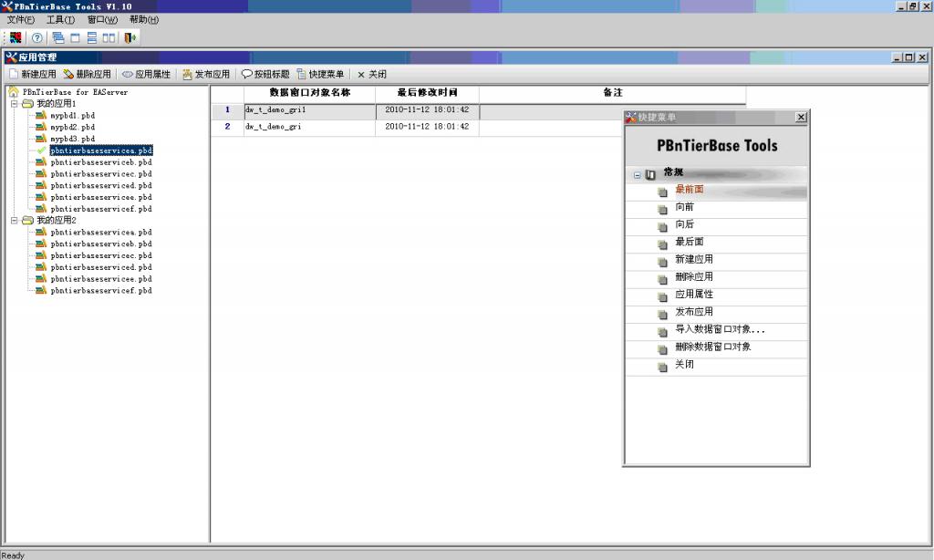934x560 pixels.
Task: Select pbntierbaseservicef.pbd under 我的应用2
Action: pos(101,291)
